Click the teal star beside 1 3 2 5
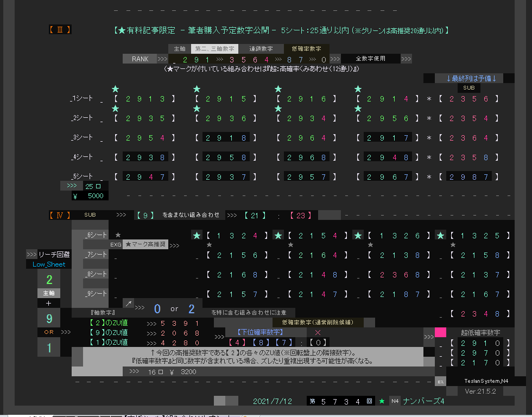This screenshot has width=532, height=417. coord(440,236)
